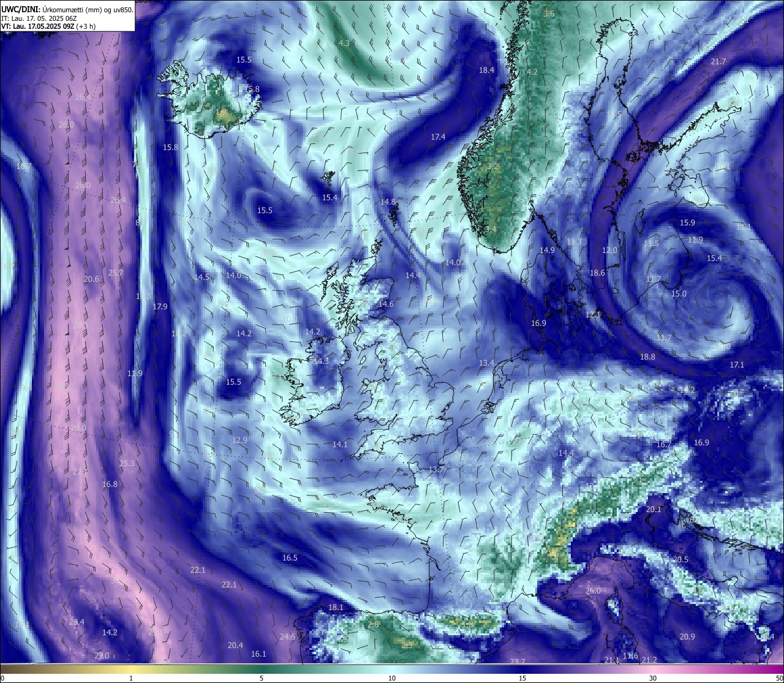The width and height of the screenshot is (784, 683).
Task: Click the 17.4 value label
Action: click(x=438, y=137)
